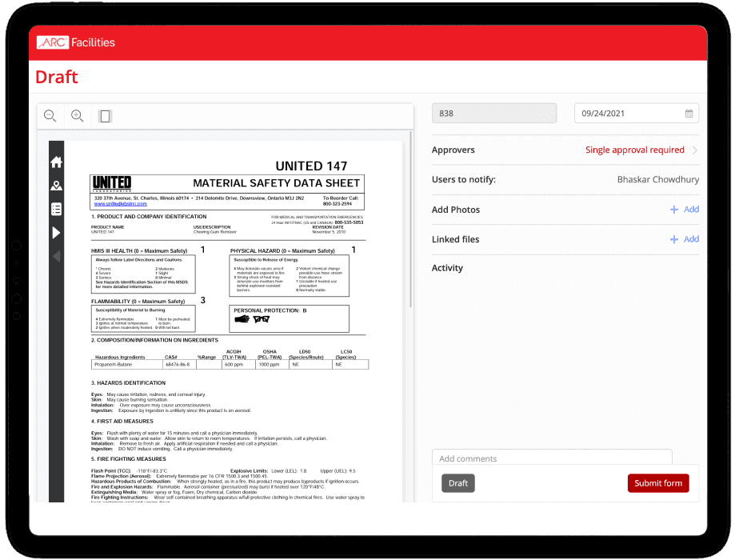Open the calendar icon beside the date

pos(689,113)
